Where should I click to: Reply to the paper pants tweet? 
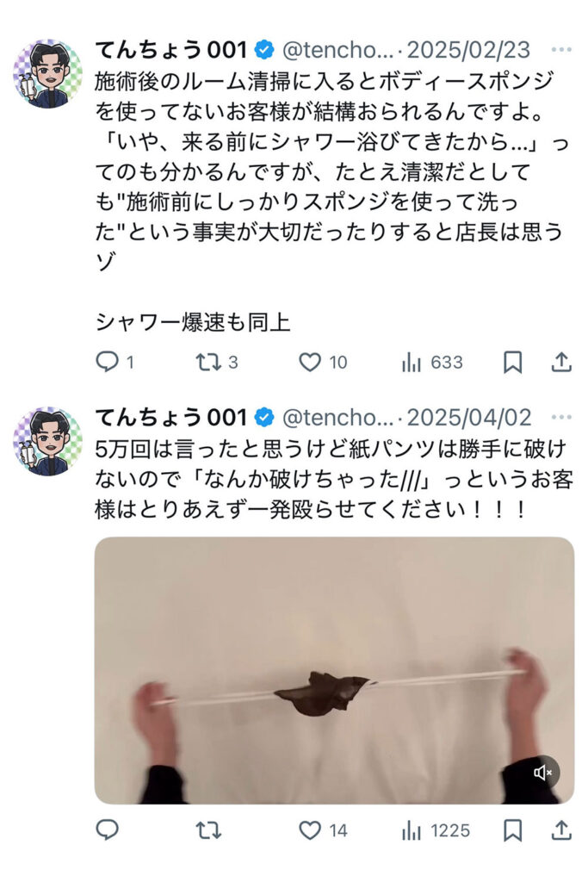[x=108, y=829]
